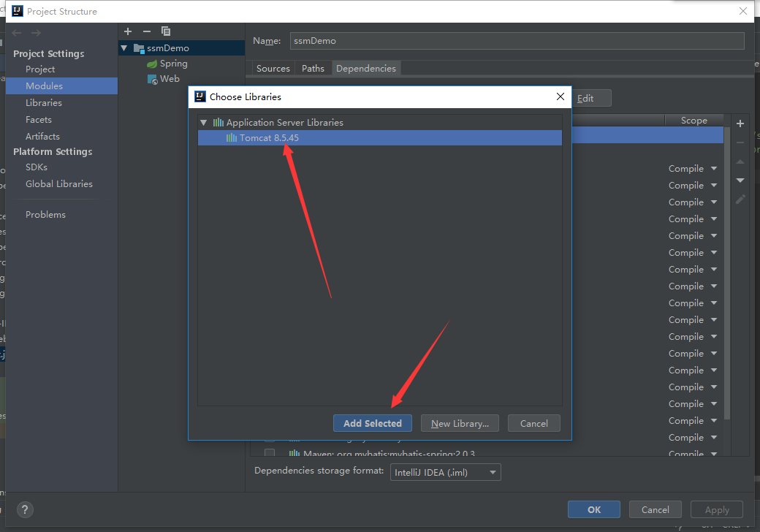Click the forward navigation arrow
The image size is (760, 532).
point(36,33)
